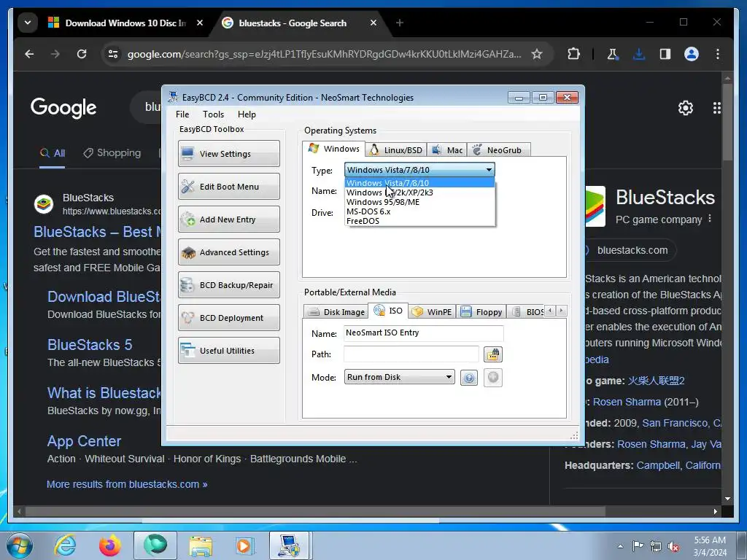The height and width of the screenshot is (560, 747).
Task: Open Useful Utilities section
Action: (x=228, y=351)
